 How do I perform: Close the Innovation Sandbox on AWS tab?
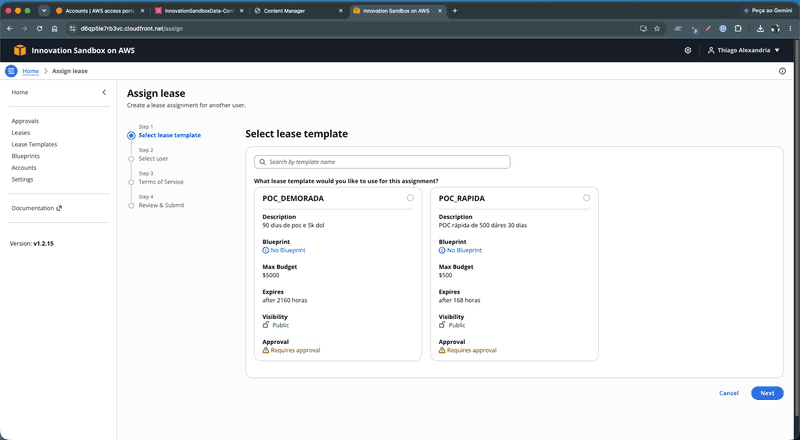[x=440, y=11]
